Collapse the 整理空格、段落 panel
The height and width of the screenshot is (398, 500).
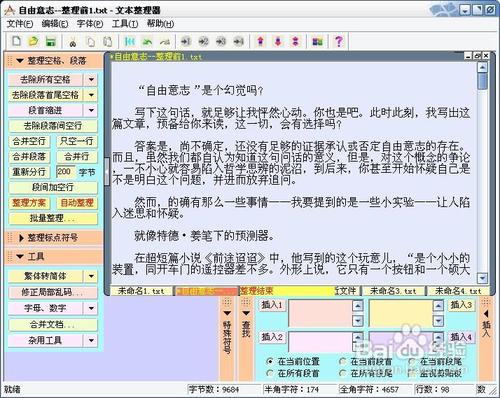pyautogui.click(x=20, y=61)
